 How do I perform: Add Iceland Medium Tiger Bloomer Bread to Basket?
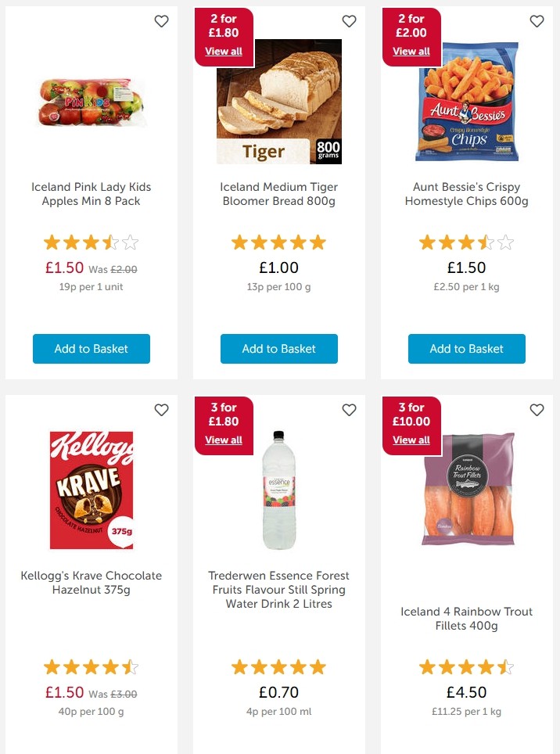pyautogui.click(x=278, y=349)
